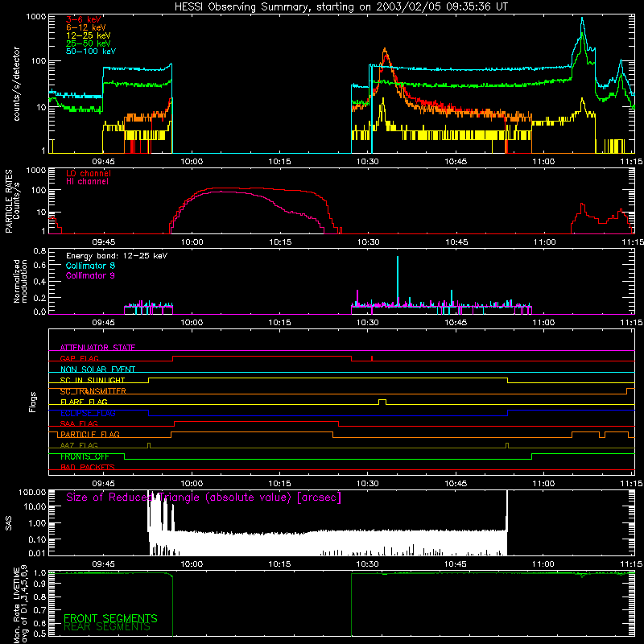Click the 25-50 keV legend label

point(89,43)
